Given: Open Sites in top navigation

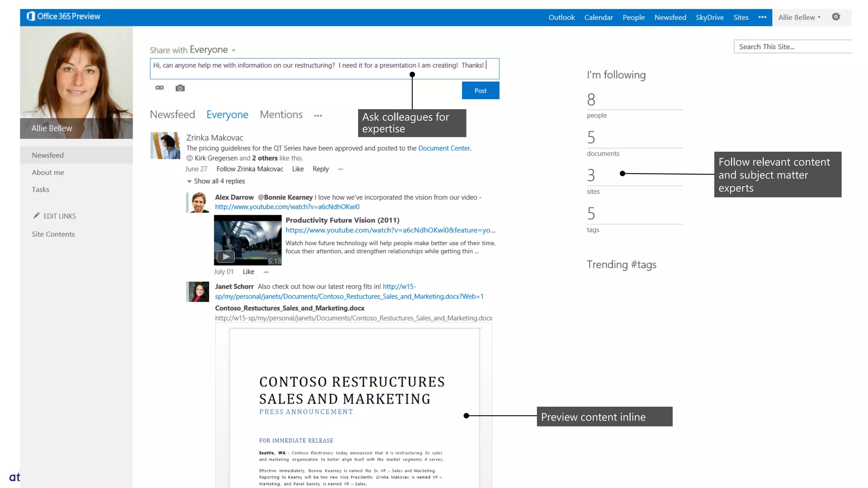Looking at the screenshot, I should pyautogui.click(x=741, y=17).
